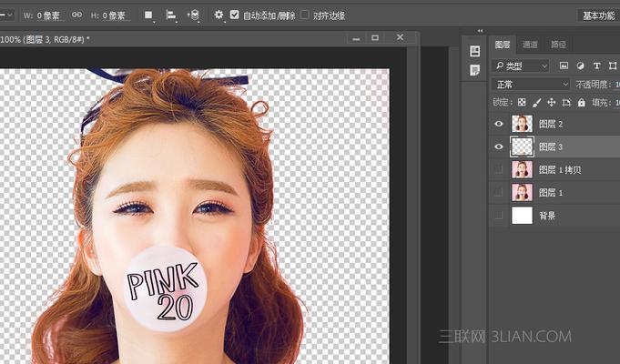Close the document window
The width and height of the screenshot is (620, 364).
(x=401, y=37)
